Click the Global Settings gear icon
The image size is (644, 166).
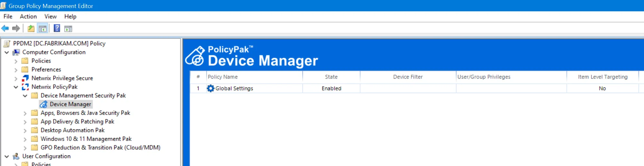(x=210, y=88)
